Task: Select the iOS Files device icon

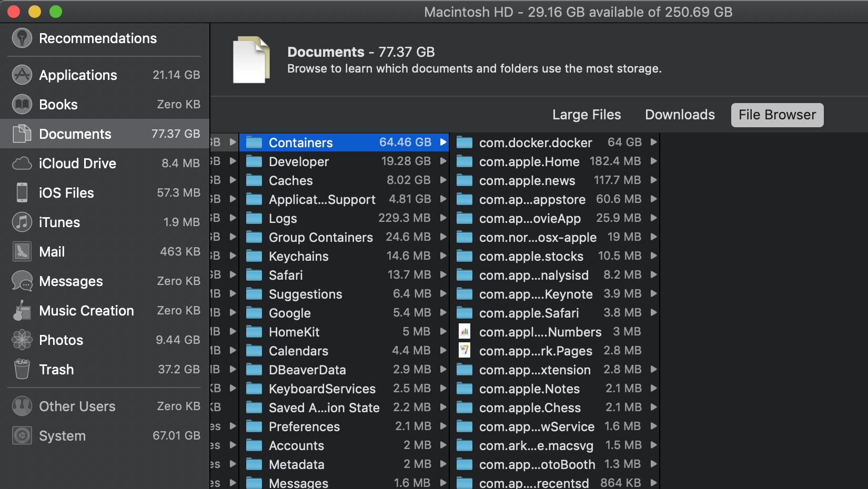Action: coord(22,192)
